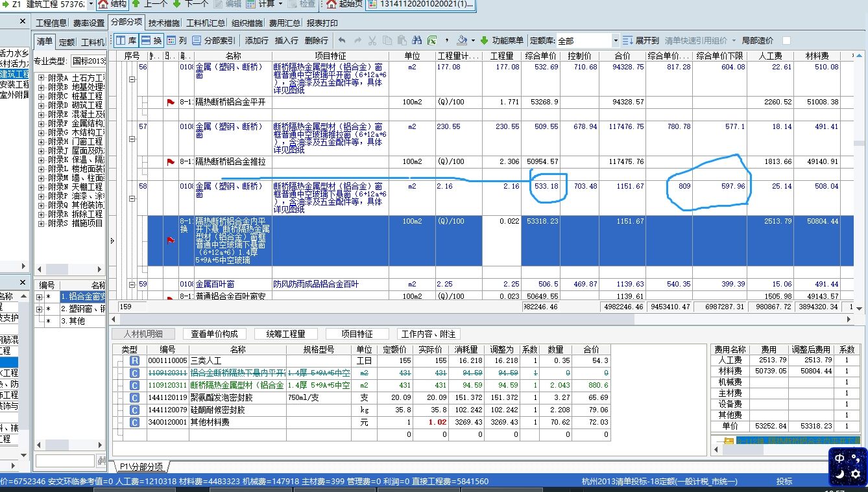
Task: Click C icon for 聚氨酯发泡密封胶 row
Action: click(134, 397)
